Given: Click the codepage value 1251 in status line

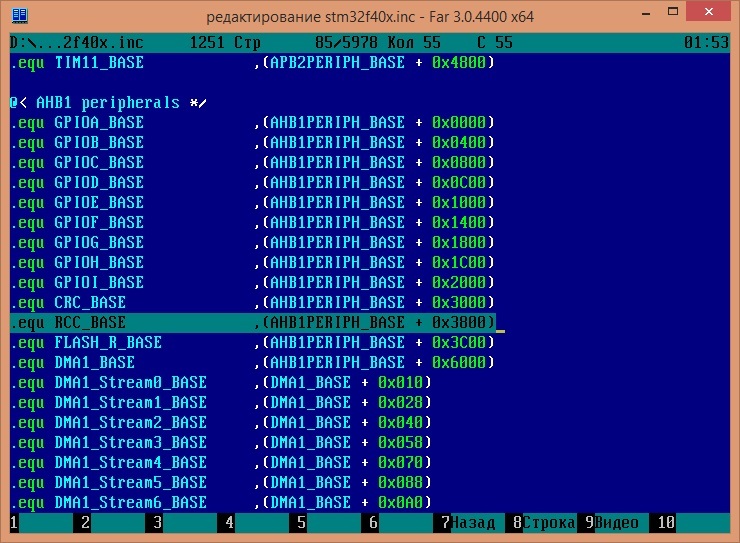Looking at the screenshot, I should pos(207,43).
